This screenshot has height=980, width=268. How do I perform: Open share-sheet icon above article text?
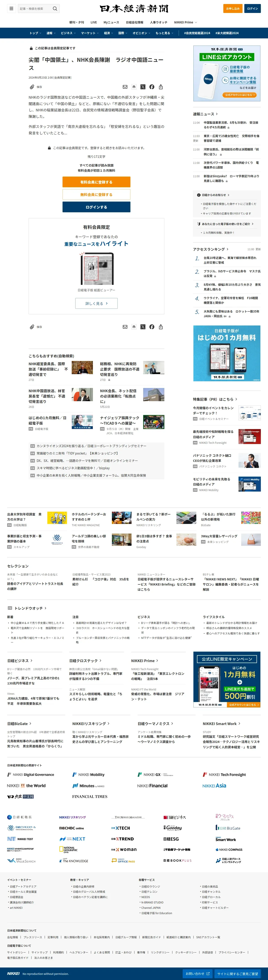(161, 87)
